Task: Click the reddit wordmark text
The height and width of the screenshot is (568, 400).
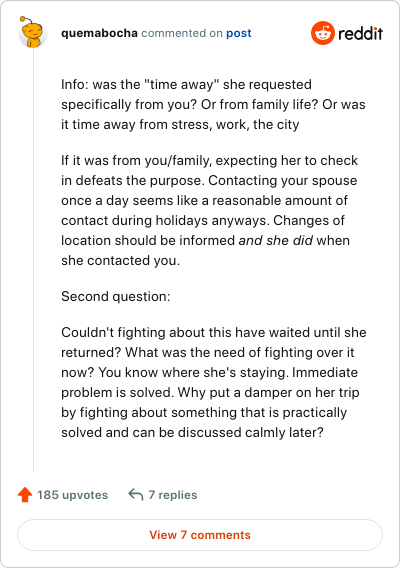Action: coord(360,33)
